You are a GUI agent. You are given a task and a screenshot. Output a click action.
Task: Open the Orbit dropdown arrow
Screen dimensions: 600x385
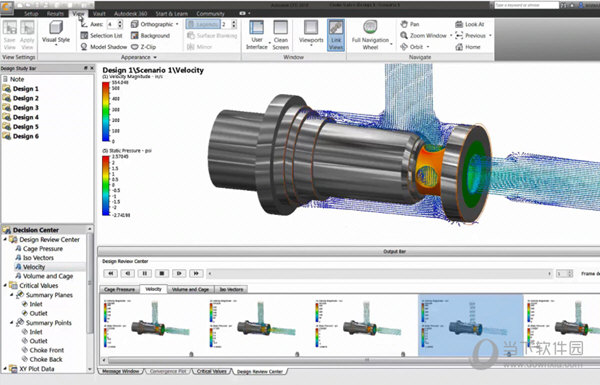coord(428,47)
